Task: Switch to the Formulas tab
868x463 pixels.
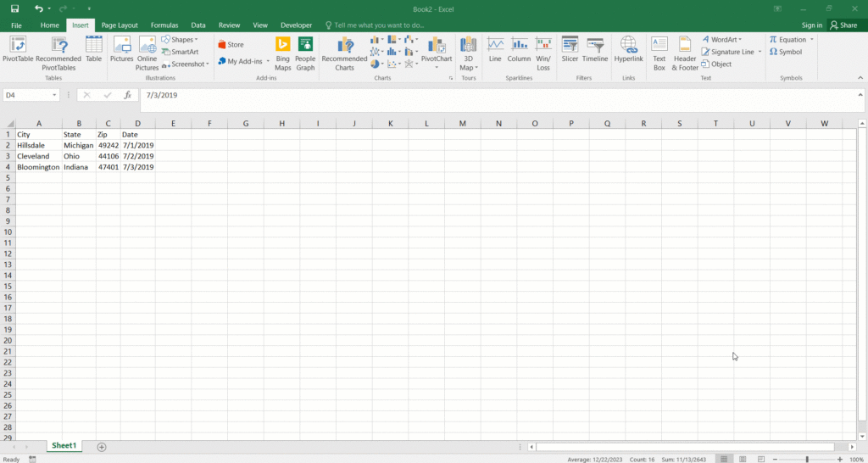Action: (x=164, y=25)
